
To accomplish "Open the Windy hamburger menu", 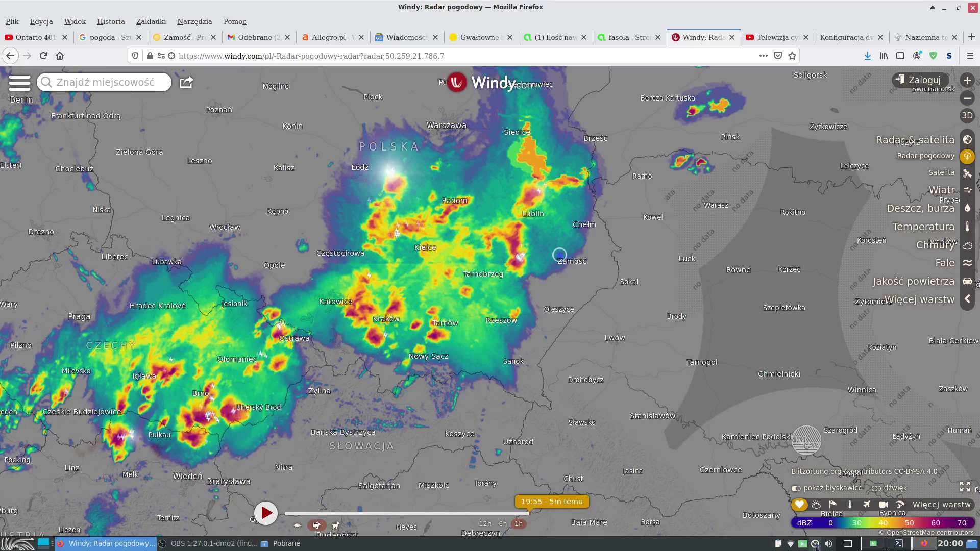I will [19, 83].
